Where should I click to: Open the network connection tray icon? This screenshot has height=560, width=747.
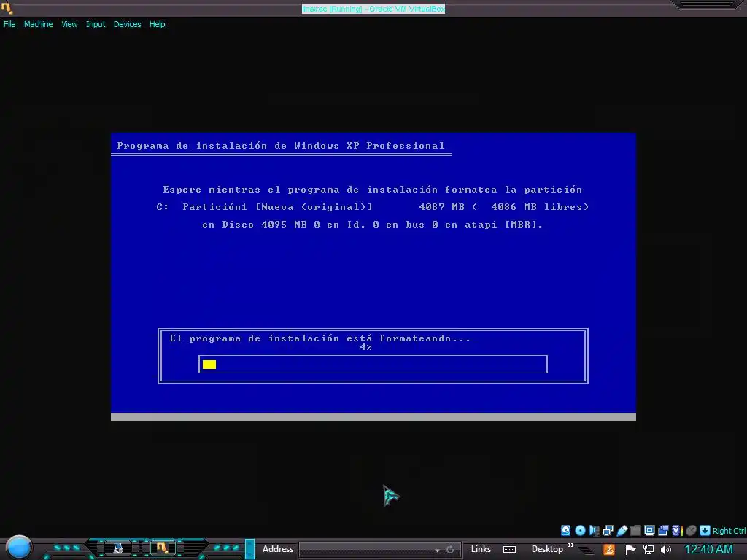pyautogui.click(x=649, y=550)
